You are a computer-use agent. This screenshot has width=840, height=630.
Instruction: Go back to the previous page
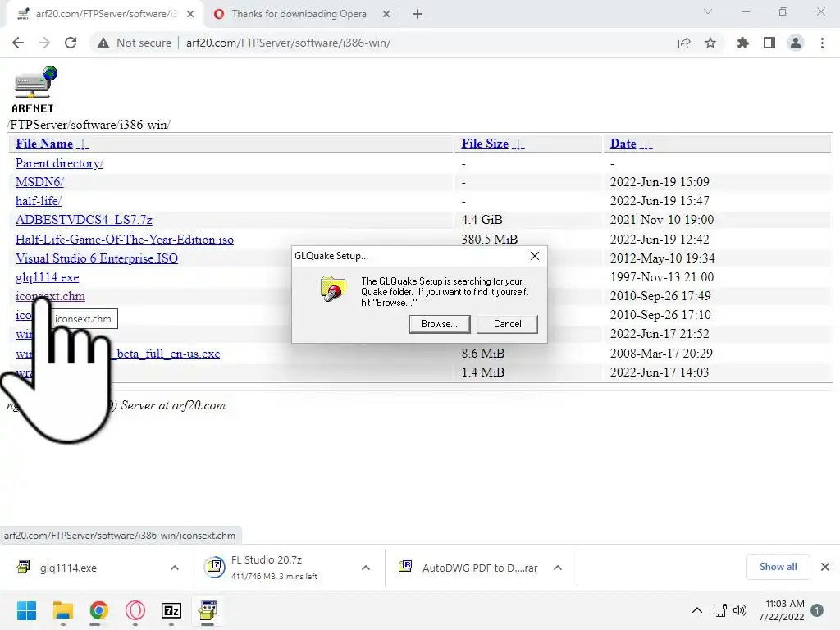click(x=18, y=43)
